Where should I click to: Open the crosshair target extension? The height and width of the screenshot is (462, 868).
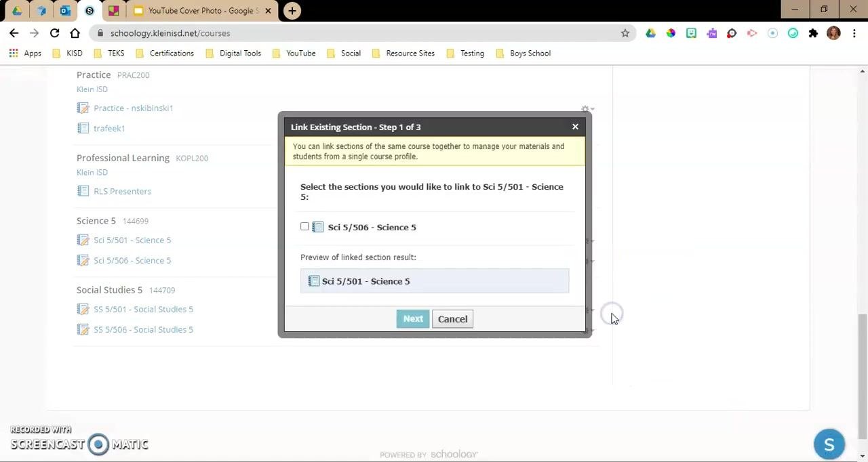(732, 33)
